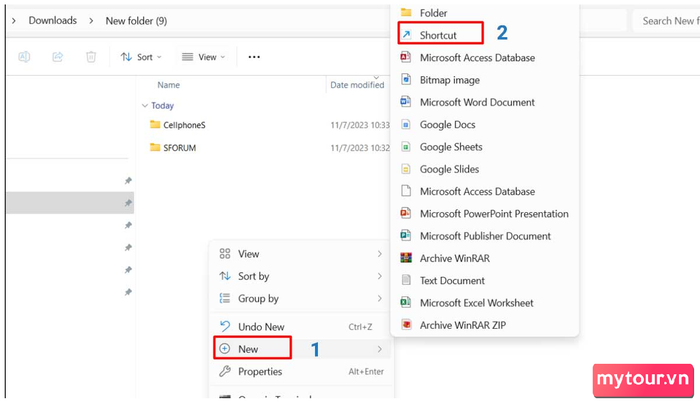Click the Rename icon in toolbar
This screenshot has width=700, height=405.
(24, 57)
